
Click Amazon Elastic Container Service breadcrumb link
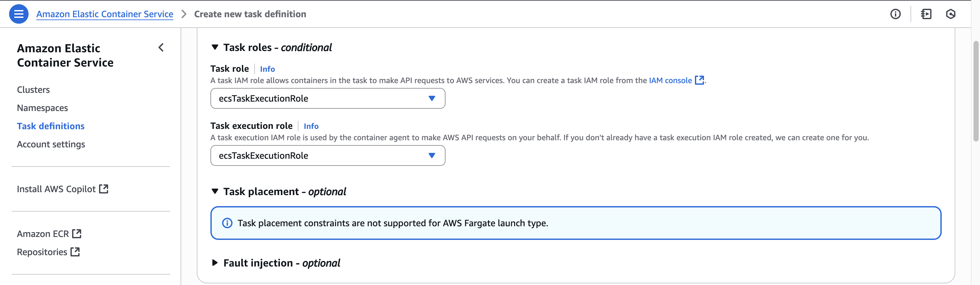(105, 14)
